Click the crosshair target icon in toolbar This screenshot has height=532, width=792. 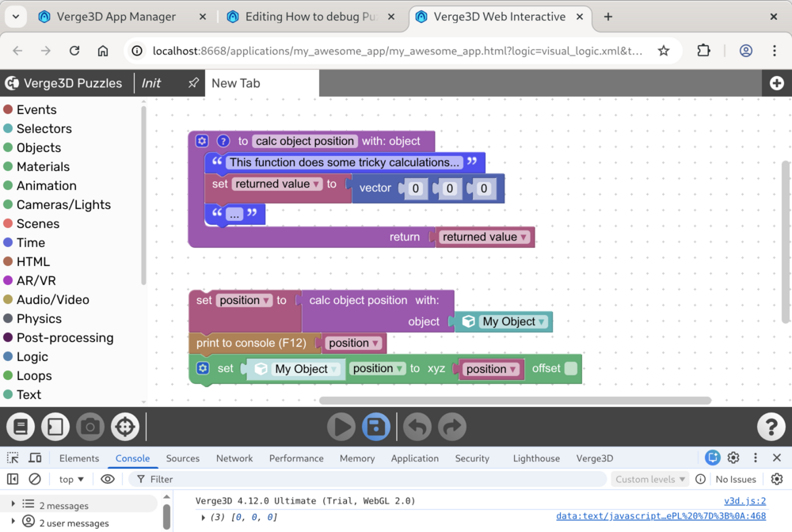(124, 427)
